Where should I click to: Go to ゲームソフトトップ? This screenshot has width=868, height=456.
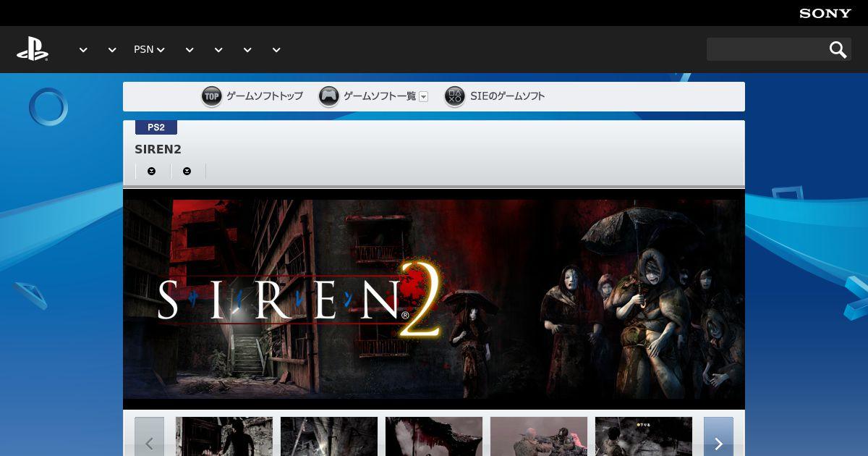264,96
